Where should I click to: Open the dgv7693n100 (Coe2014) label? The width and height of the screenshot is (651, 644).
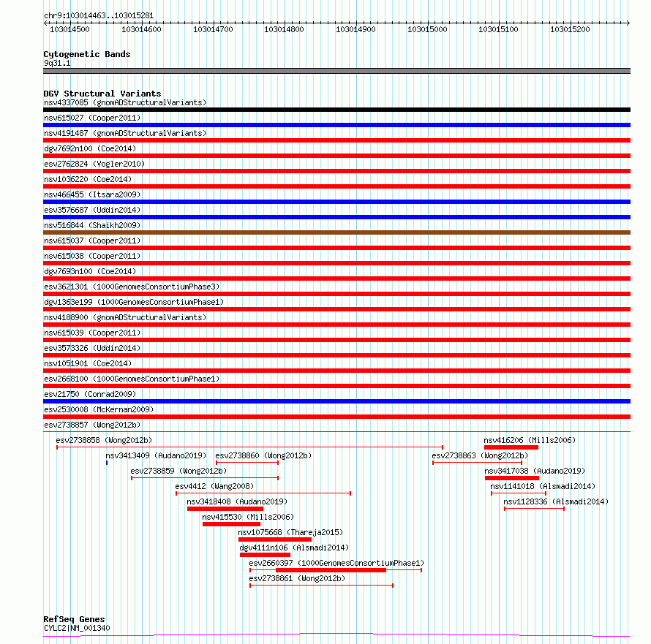[90, 271]
